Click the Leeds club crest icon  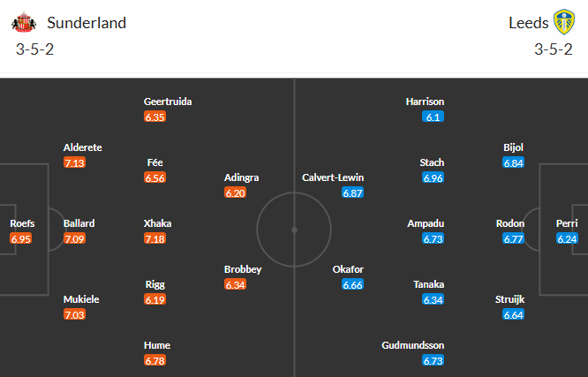[563, 22]
